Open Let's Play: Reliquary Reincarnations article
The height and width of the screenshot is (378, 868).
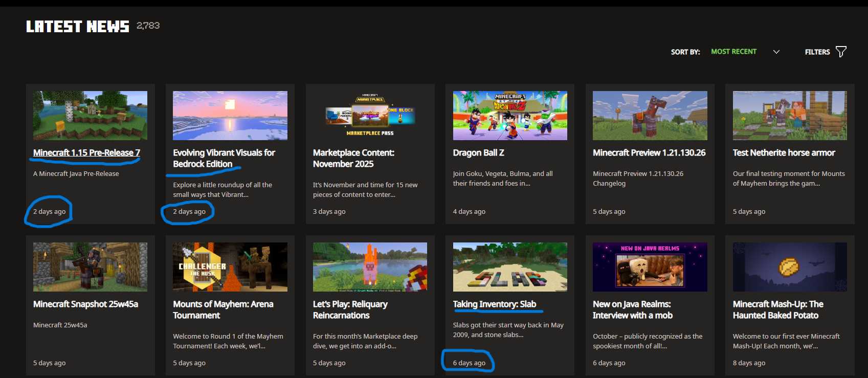click(x=350, y=309)
